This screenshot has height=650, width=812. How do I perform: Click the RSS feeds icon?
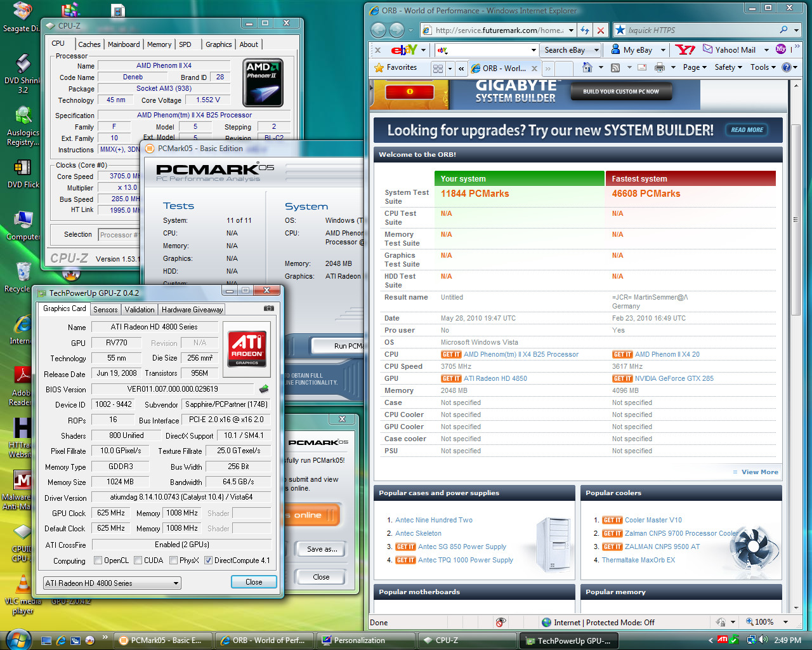coord(615,67)
